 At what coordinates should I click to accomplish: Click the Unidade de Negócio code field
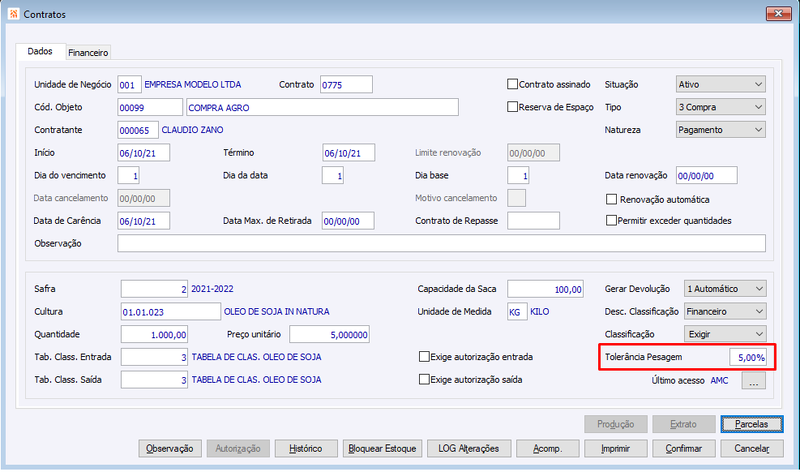(129, 85)
